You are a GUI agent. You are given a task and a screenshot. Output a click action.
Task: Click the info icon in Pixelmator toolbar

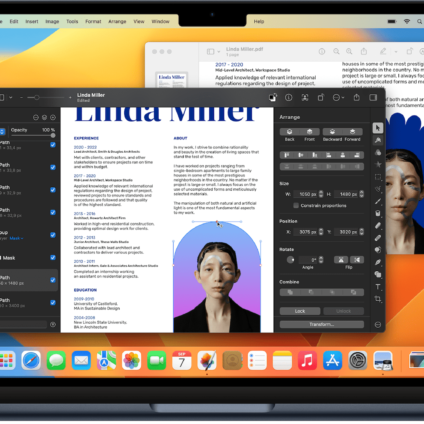pyautogui.click(x=289, y=97)
